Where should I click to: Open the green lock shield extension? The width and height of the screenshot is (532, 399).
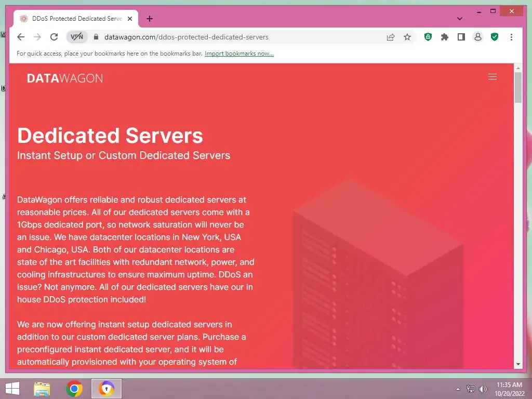pyautogui.click(x=428, y=37)
